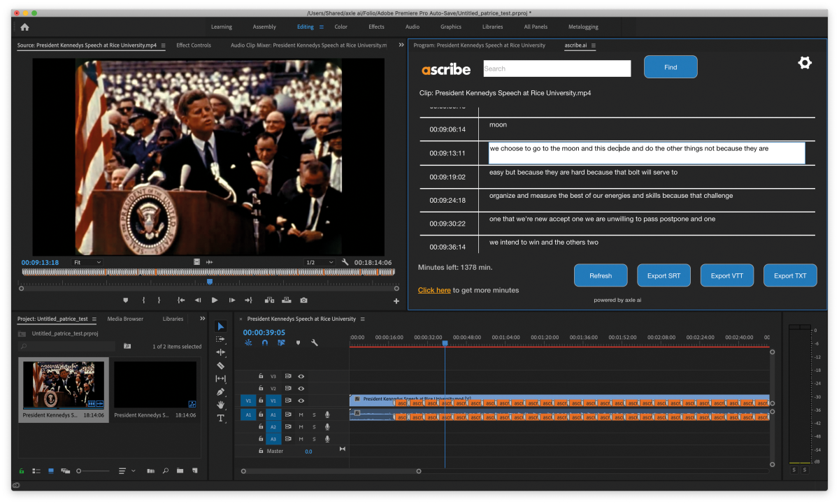Click the Export SRT button
839x504 pixels.
click(664, 275)
